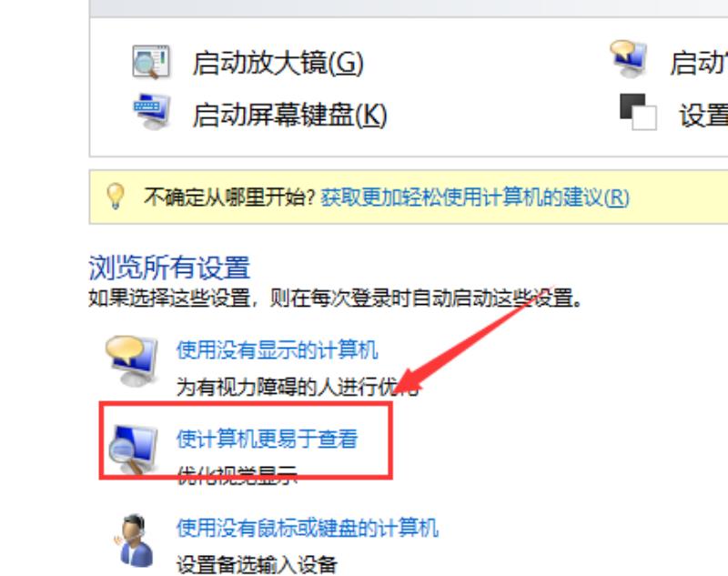
Task: Click the light bulb icon in yellow banner
Action: 116,197
